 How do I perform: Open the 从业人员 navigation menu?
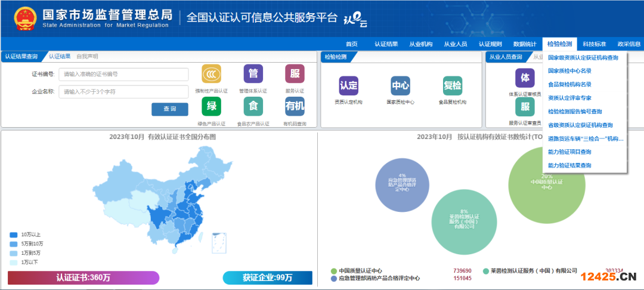(x=455, y=44)
